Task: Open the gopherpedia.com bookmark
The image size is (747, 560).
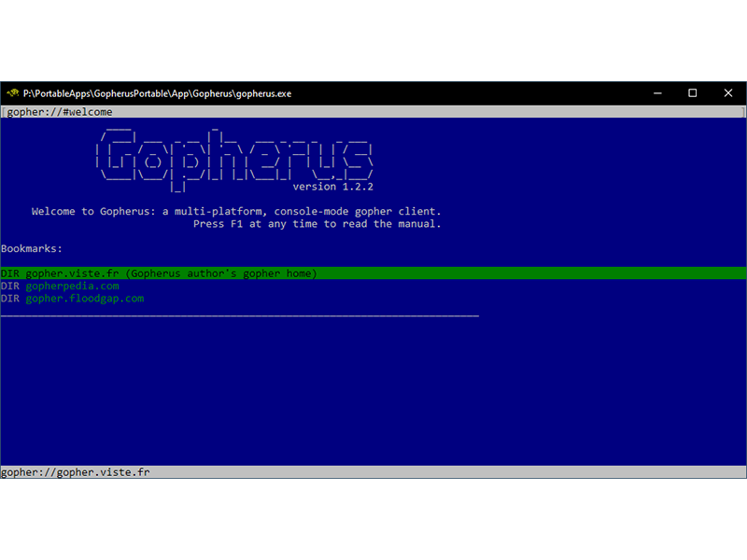Action: coord(72,286)
